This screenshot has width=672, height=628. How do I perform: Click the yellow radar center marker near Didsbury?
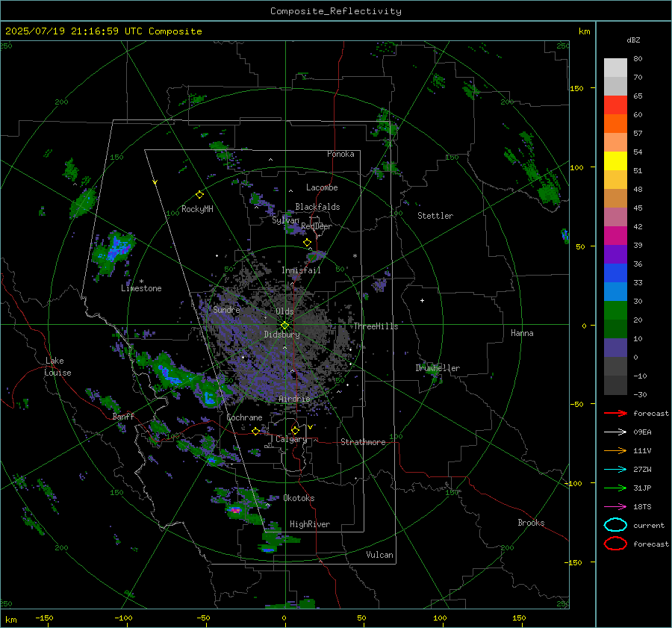285,326
